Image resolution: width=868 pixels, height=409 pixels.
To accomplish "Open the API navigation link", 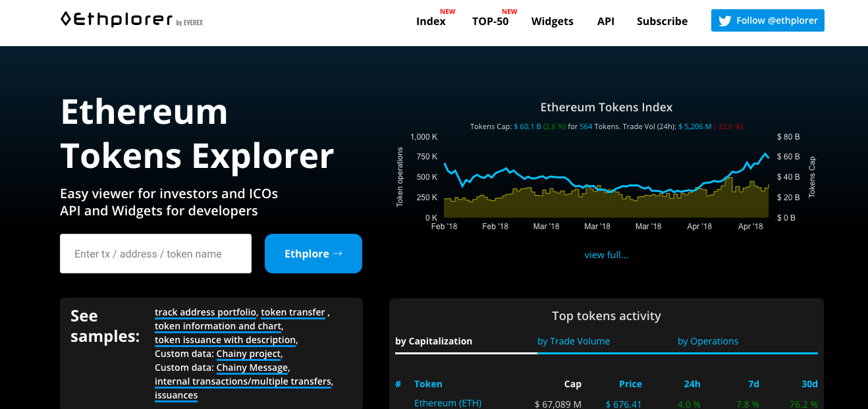I will click(605, 21).
